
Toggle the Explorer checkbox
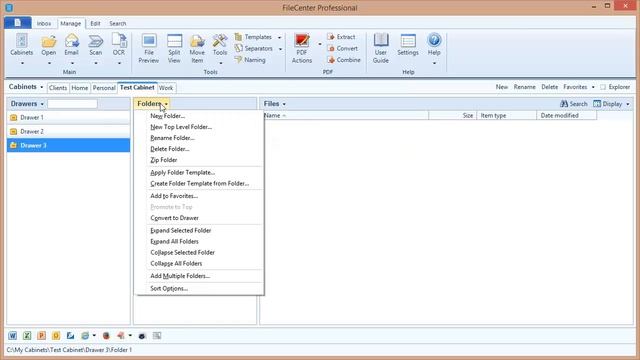[x=603, y=87]
